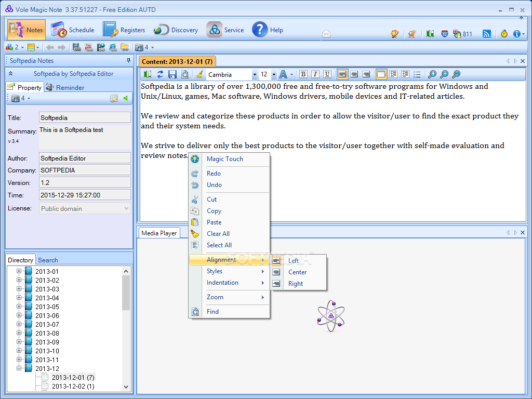532x399 pixels.
Task: Click the green speaker icon
Action: point(126,98)
